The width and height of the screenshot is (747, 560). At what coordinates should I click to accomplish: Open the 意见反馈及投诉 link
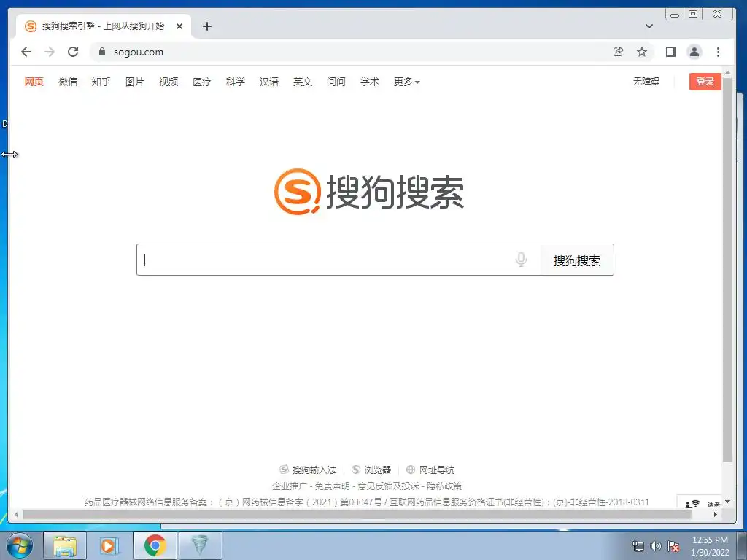click(388, 486)
